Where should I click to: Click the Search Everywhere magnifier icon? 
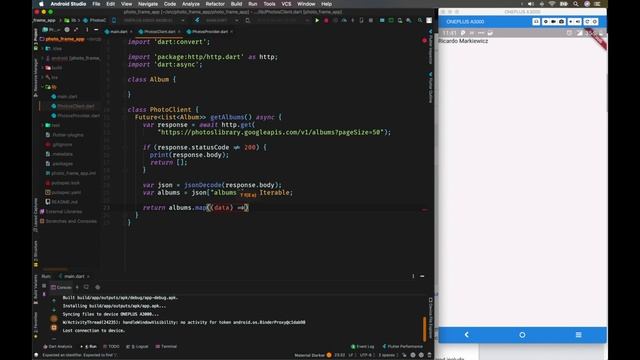coord(420,20)
